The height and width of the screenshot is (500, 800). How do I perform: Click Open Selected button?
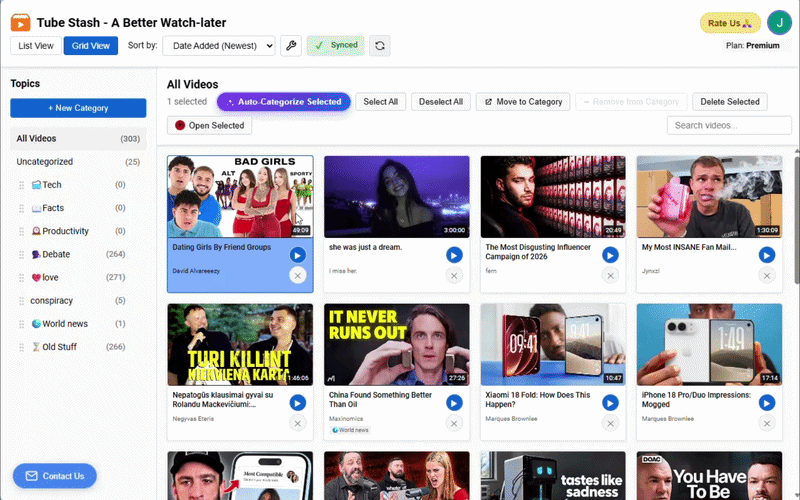(x=210, y=126)
